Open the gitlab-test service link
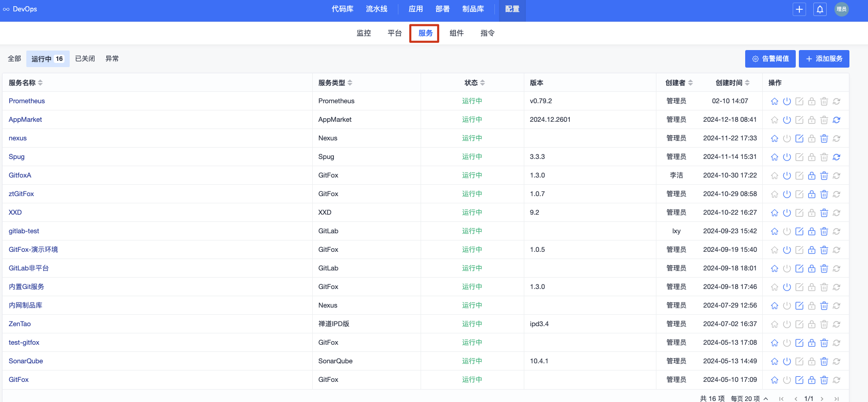 [x=24, y=231]
